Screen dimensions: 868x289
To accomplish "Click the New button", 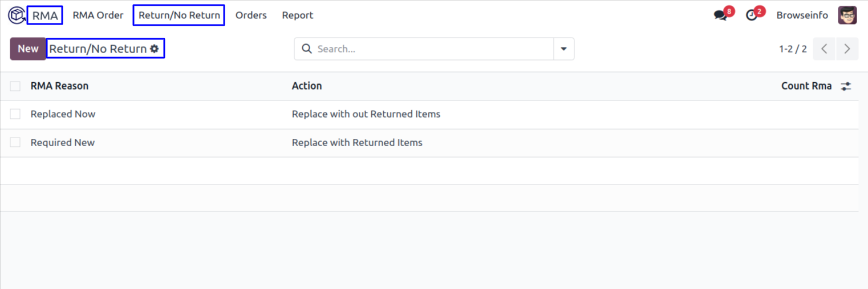I will pos(28,49).
